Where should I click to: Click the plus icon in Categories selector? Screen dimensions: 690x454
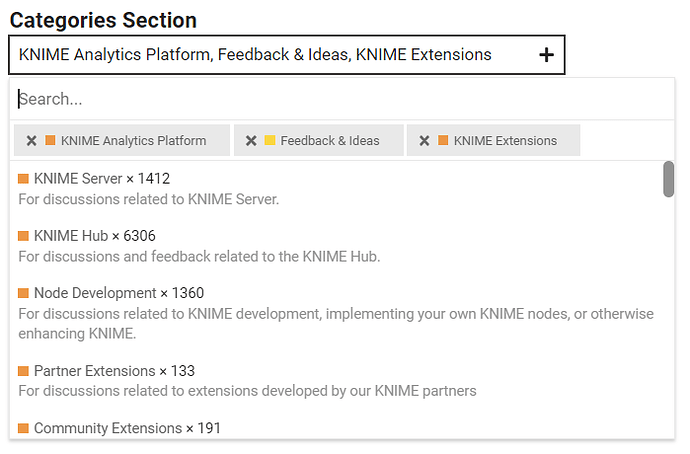tap(546, 55)
